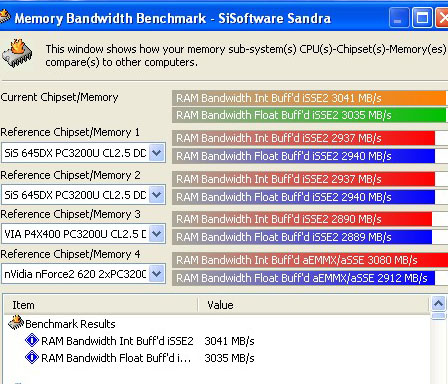
Task: Click the Value column header
Action: coord(313,305)
